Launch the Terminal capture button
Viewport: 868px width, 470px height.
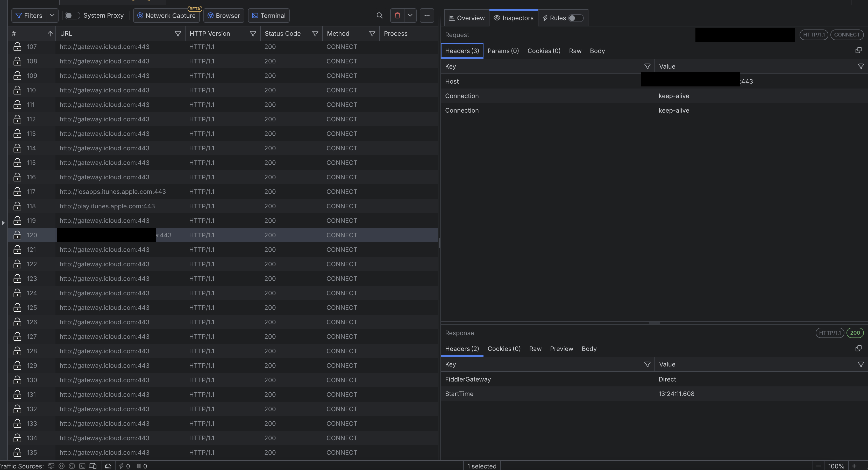click(268, 16)
